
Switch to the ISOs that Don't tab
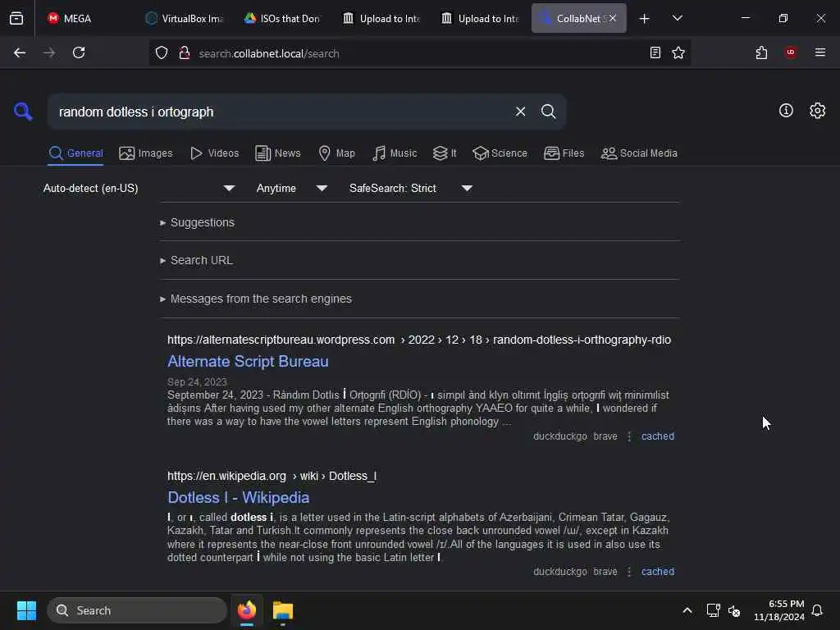click(x=282, y=19)
